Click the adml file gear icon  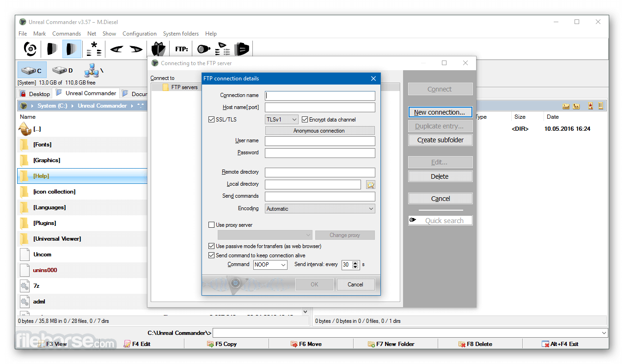(24, 302)
